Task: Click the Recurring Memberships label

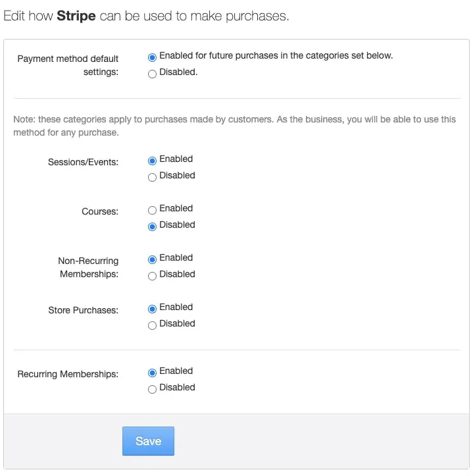Action: (x=68, y=374)
